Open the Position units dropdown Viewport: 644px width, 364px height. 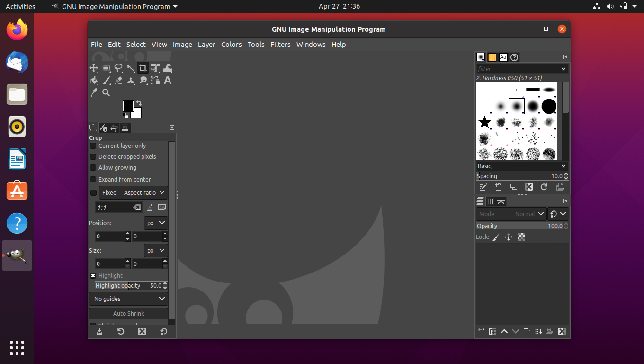(156, 223)
